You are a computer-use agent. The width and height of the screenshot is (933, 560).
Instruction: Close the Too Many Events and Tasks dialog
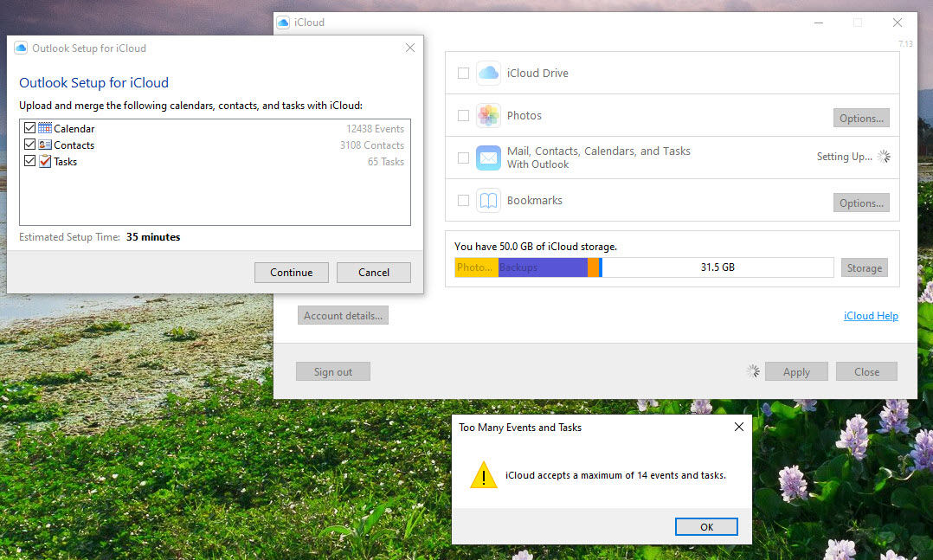point(739,427)
